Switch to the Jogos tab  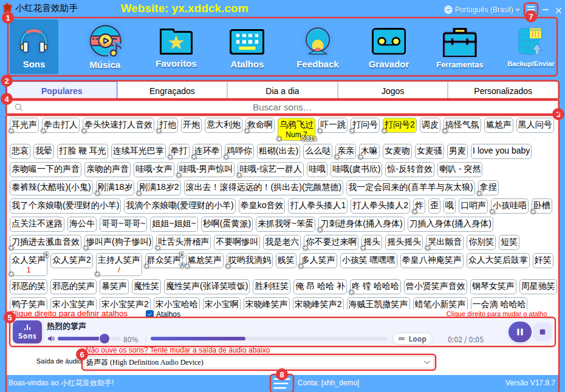tap(392, 91)
